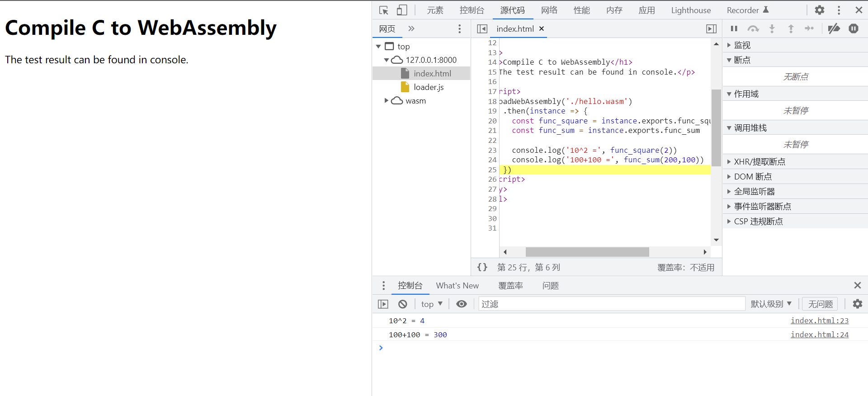868x396 pixels.
Task: Open console settings gear
Action: (x=858, y=304)
